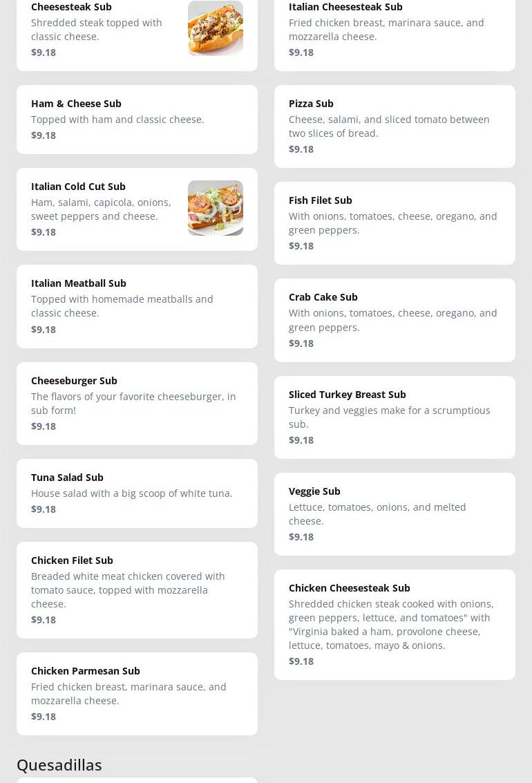Click the Quesadillas section heading

[59, 765]
